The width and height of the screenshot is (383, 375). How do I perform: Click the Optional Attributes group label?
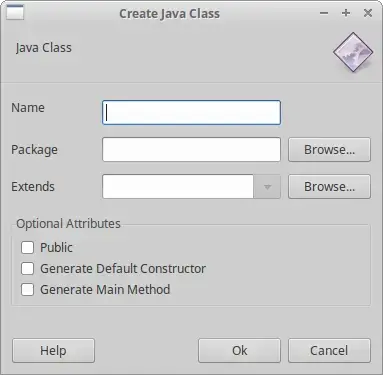(68, 224)
